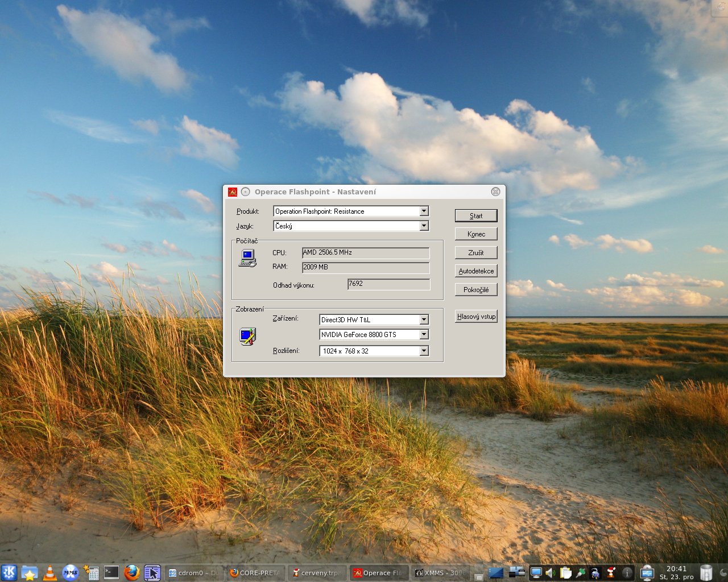Open Pokročilé advanced settings
Screen dimensions: 728x582
pyautogui.click(x=476, y=290)
